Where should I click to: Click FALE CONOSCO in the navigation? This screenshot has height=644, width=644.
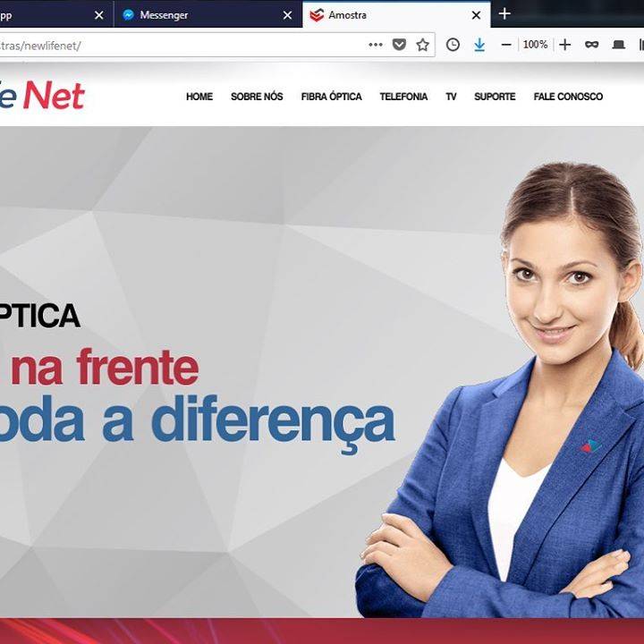point(568,97)
